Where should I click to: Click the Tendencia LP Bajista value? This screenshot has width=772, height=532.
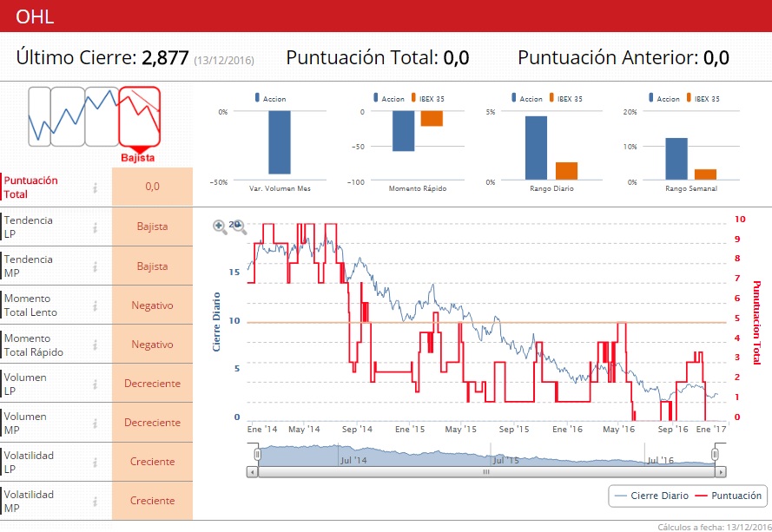152,227
